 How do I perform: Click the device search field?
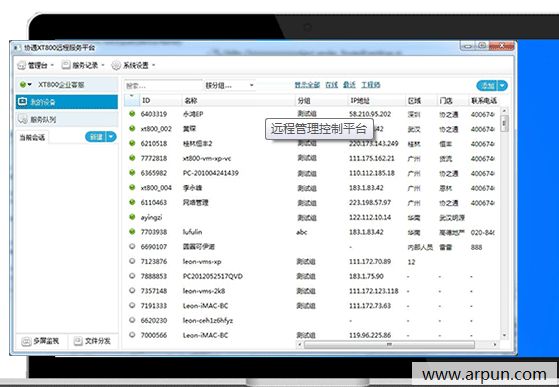click(163, 86)
